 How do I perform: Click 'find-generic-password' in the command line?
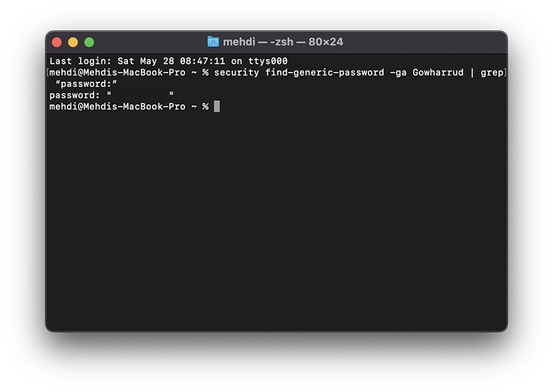[324, 73]
